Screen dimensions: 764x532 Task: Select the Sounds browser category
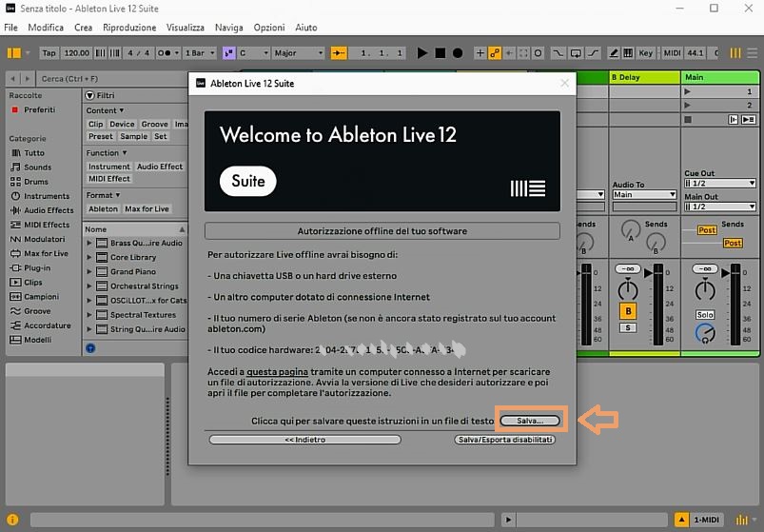click(x=38, y=167)
